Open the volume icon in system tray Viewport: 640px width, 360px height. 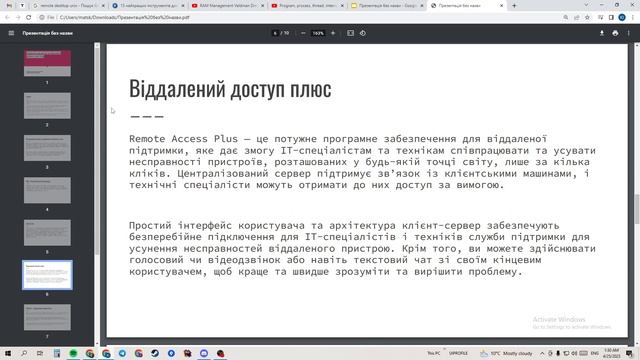574,353
